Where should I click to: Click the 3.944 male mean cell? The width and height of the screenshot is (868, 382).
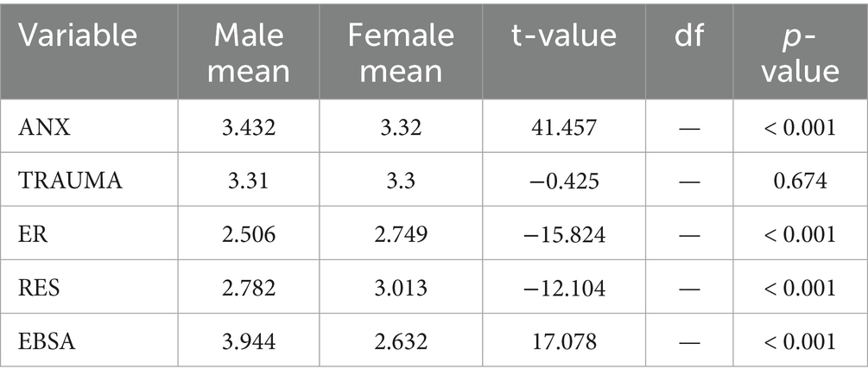(249, 341)
